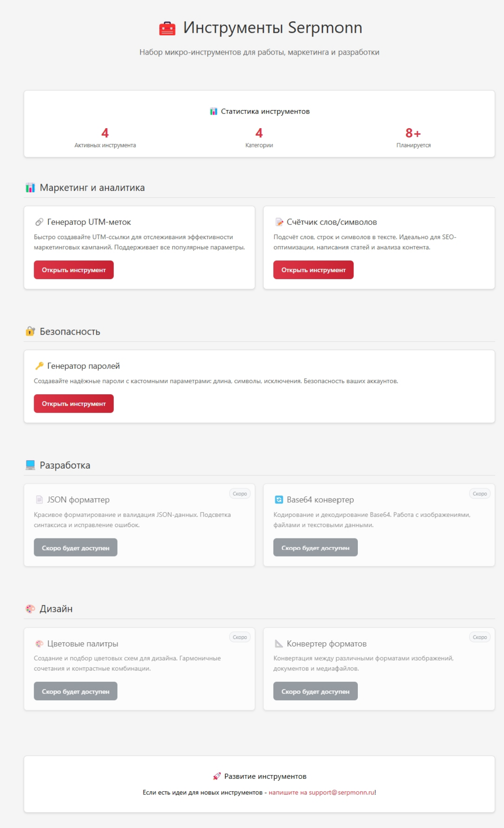Open the Генератор паролей tool button
This screenshot has height=828, width=504.
[x=73, y=403]
